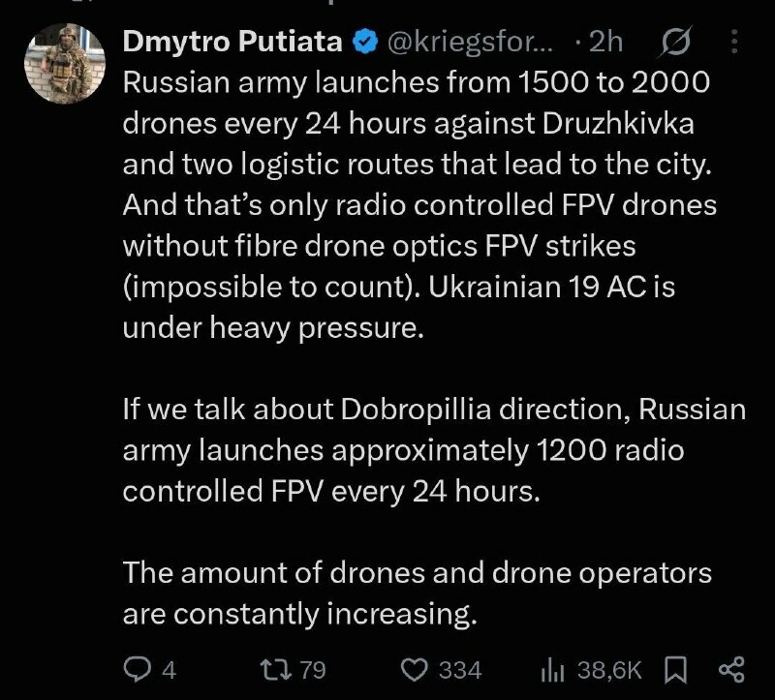Click the reply count of 4

pos(169,671)
